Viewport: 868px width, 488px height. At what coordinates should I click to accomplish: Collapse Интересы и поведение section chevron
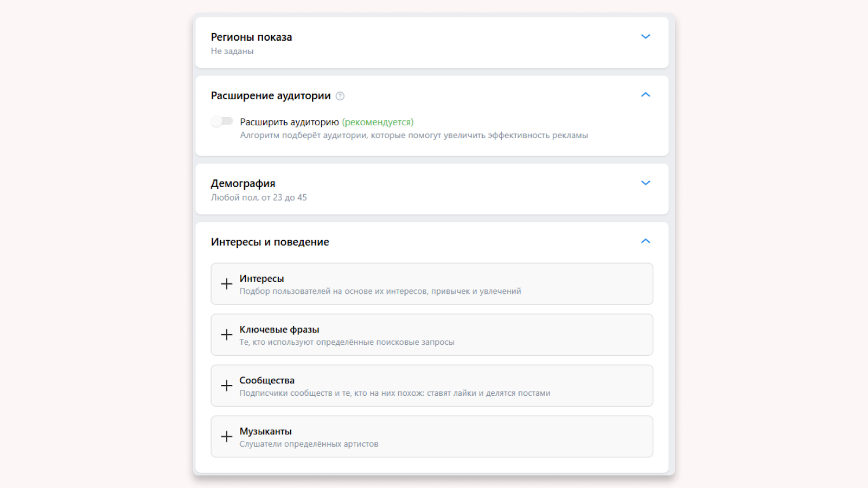(646, 241)
